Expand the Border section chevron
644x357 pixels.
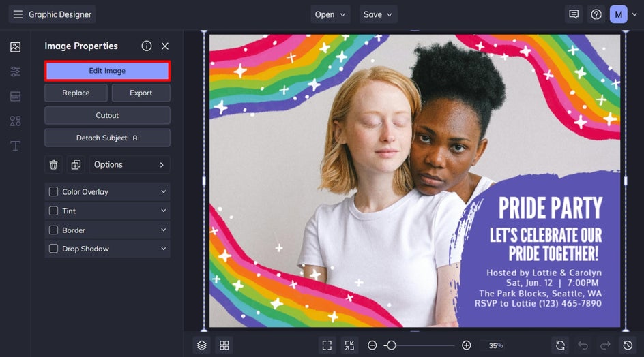(x=163, y=230)
